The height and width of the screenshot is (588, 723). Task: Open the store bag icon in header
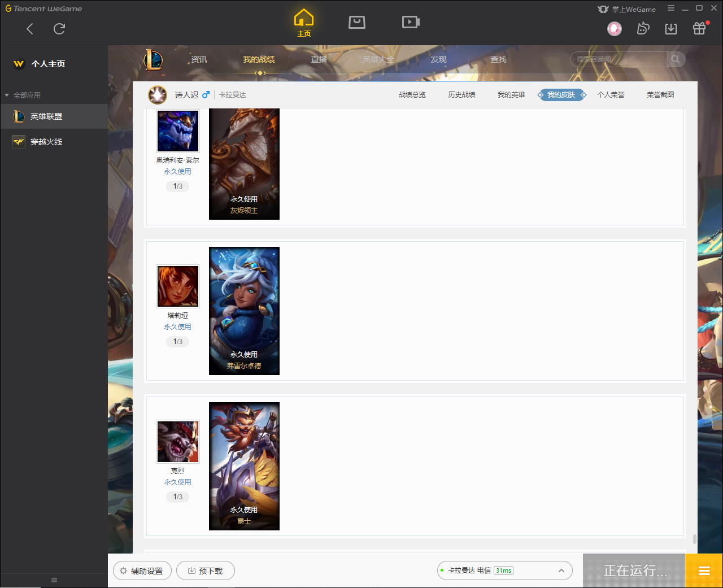[x=357, y=22]
